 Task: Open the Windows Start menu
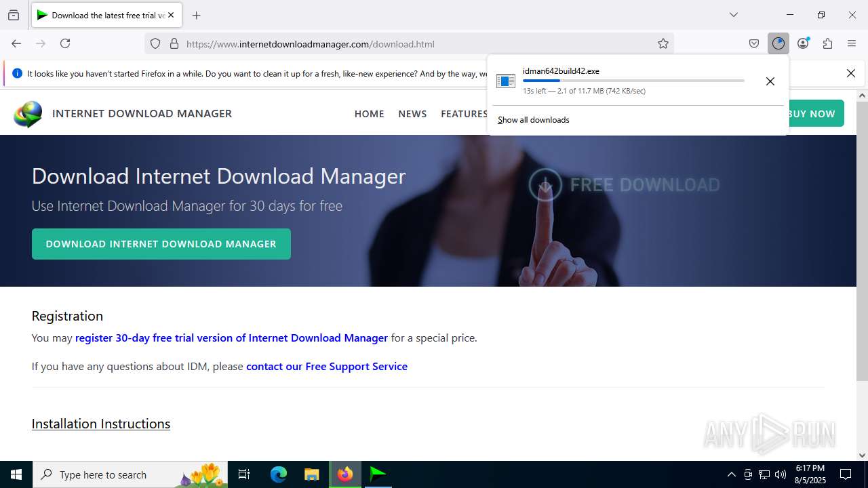point(16,474)
